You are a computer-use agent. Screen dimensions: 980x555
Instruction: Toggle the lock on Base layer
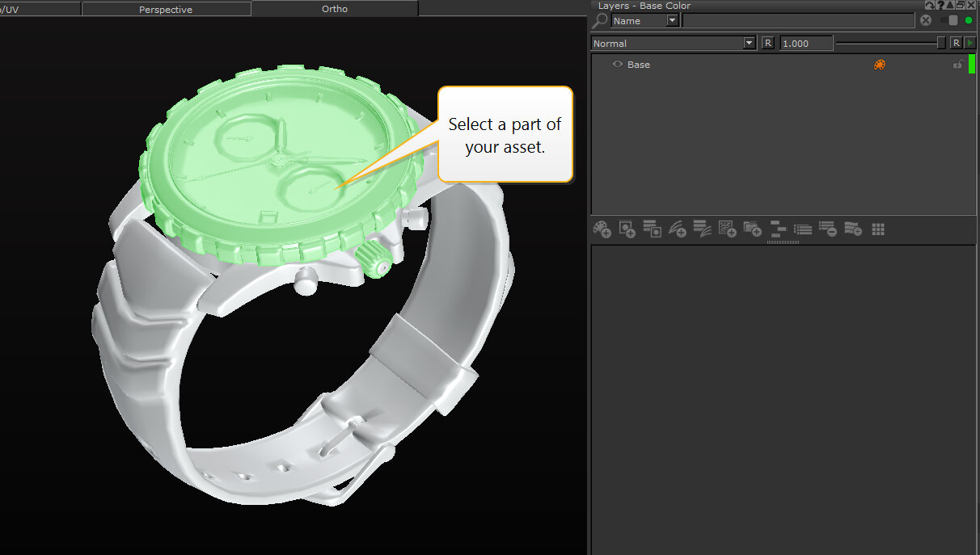[957, 65]
